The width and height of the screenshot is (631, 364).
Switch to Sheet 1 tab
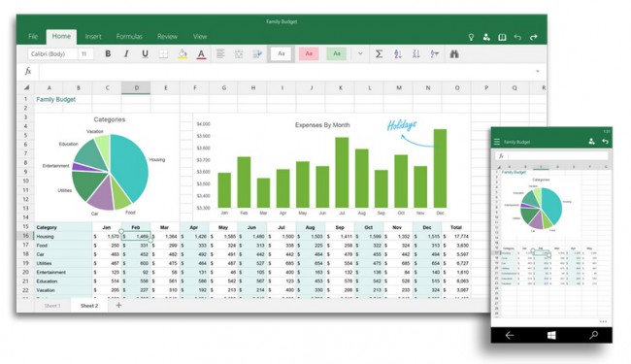[x=52, y=306]
